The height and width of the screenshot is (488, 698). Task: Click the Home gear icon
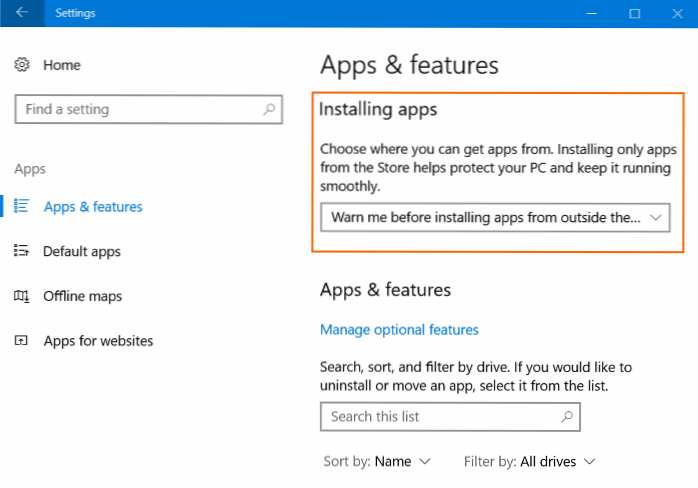point(22,65)
